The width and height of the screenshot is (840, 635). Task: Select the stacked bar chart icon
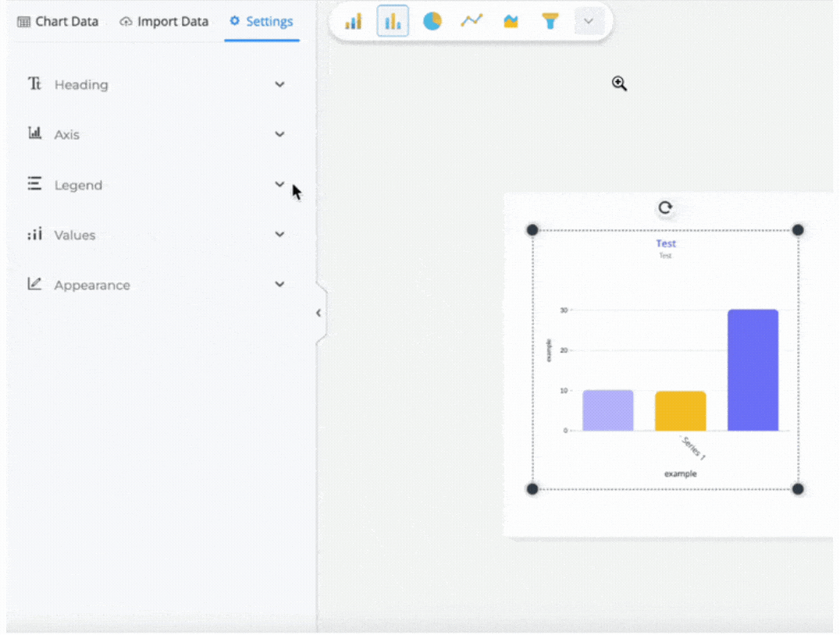[x=354, y=21]
